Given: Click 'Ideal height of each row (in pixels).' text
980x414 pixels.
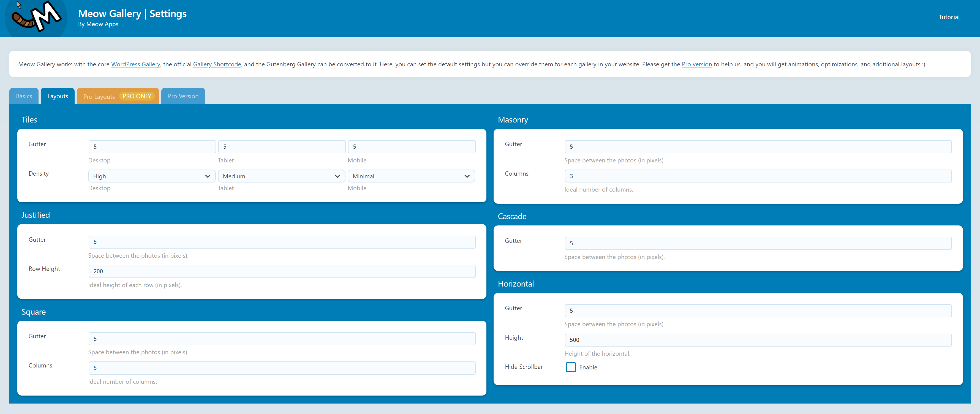Looking at the screenshot, I should [135, 285].
